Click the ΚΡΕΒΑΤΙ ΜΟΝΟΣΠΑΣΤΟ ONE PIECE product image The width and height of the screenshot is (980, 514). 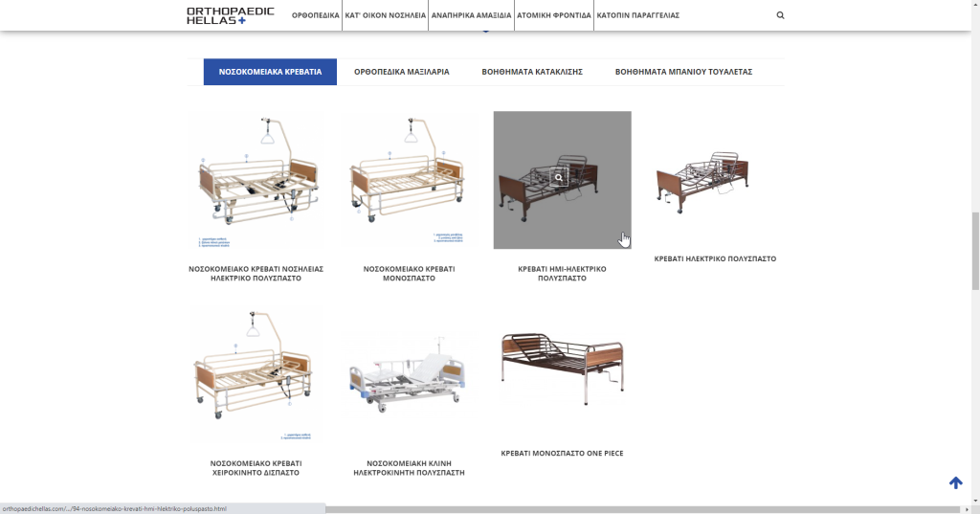[562, 369]
